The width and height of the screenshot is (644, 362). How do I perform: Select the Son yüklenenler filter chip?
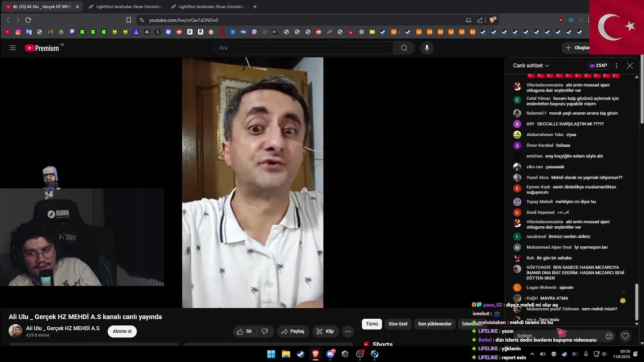[x=435, y=324]
